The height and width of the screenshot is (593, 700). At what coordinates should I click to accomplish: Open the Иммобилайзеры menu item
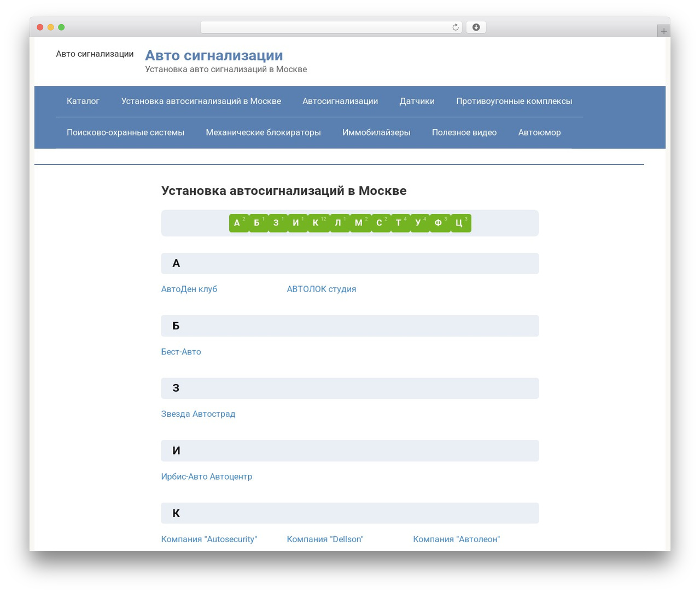coord(376,132)
